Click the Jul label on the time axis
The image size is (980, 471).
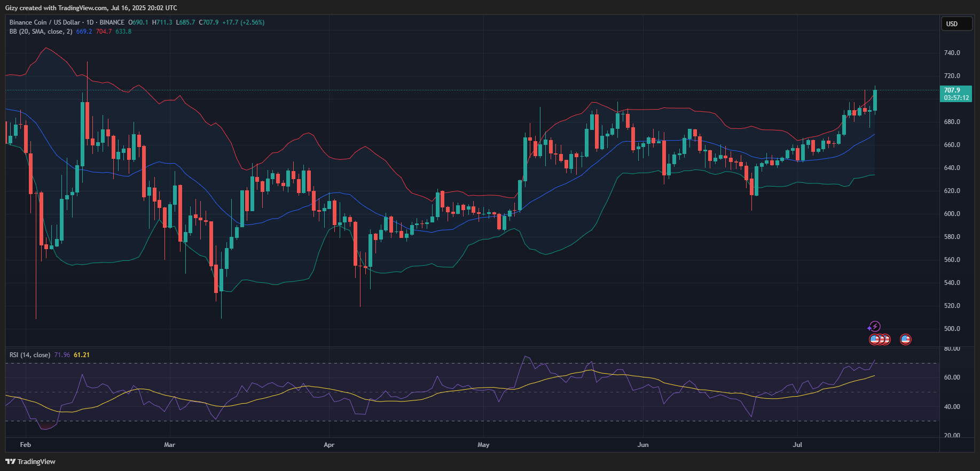point(797,445)
